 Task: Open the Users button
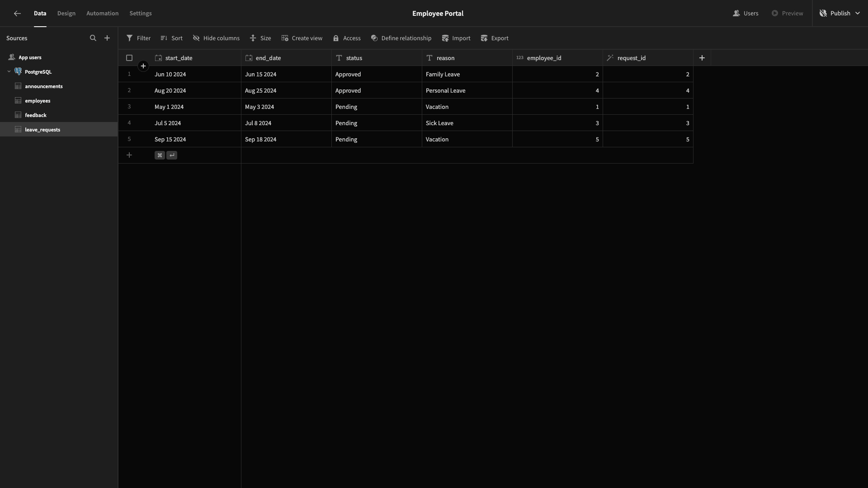(x=745, y=14)
